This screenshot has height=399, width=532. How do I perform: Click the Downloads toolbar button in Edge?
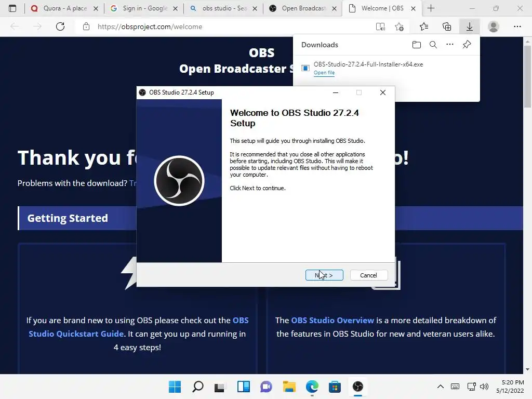470,26
